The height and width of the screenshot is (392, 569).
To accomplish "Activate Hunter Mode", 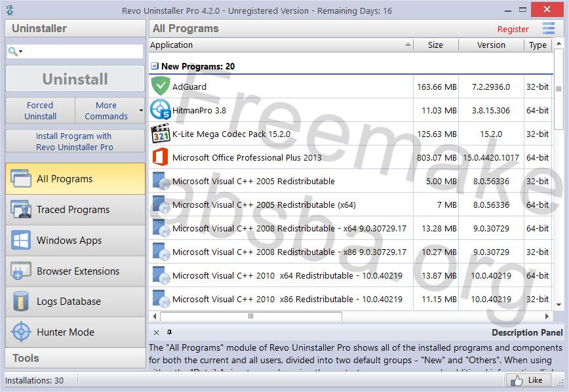I will [x=75, y=332].
